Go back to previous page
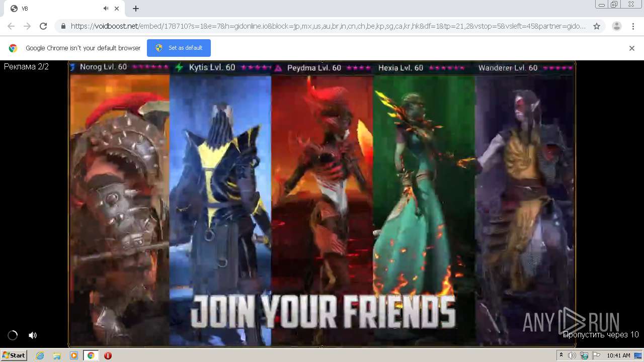 tap(11, 26)
